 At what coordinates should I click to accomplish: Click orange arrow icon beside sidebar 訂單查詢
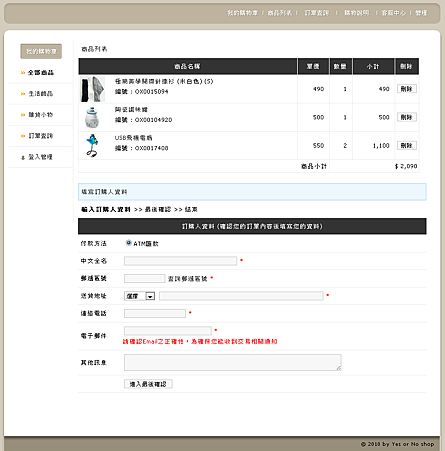point(23,136)
